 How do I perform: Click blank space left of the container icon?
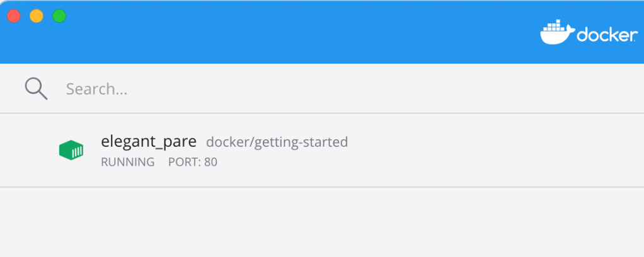[28, 150]
